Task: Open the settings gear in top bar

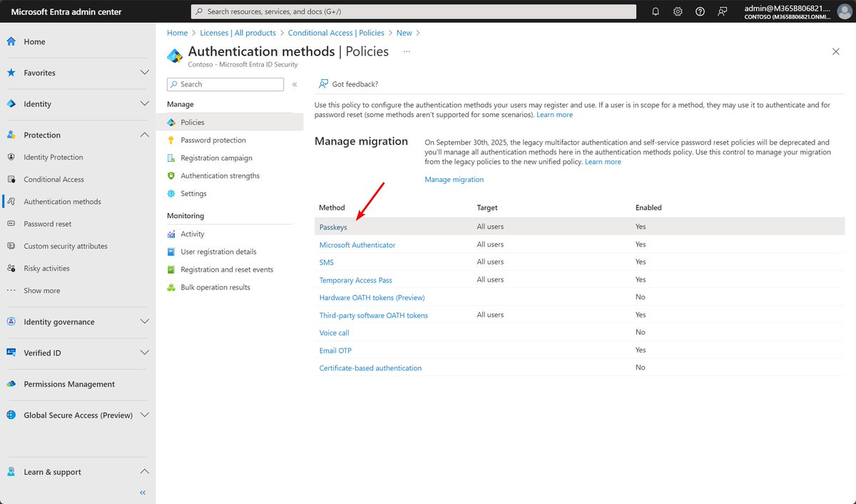Action: 678,11
